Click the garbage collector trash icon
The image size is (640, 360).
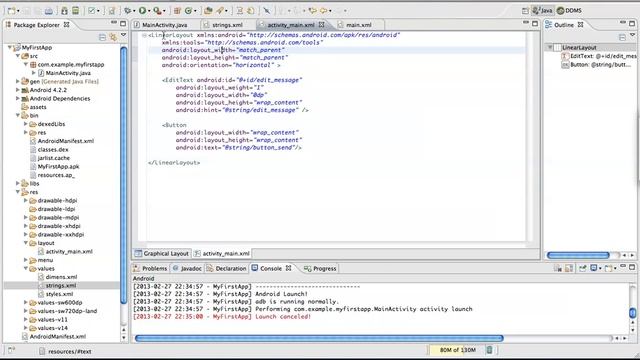click(489, 350)
